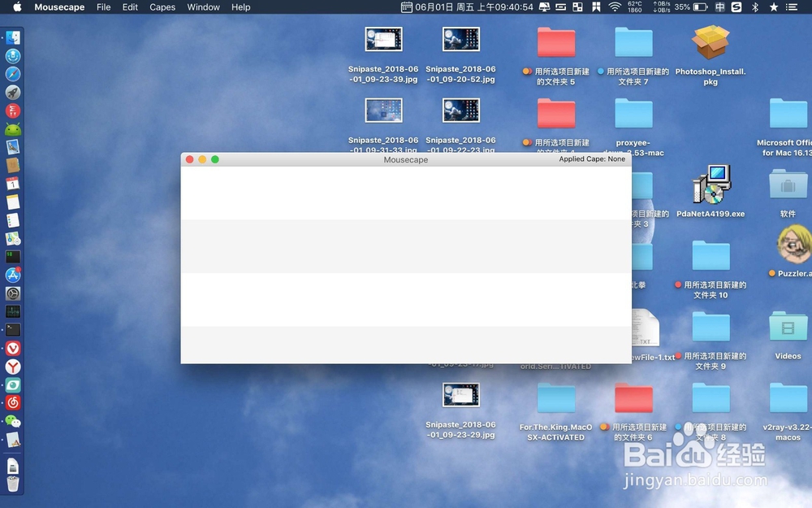The height and width of the screenshot is (508, 812).
Task: Click the Sogou input S icon
Action: pos(736,7)
